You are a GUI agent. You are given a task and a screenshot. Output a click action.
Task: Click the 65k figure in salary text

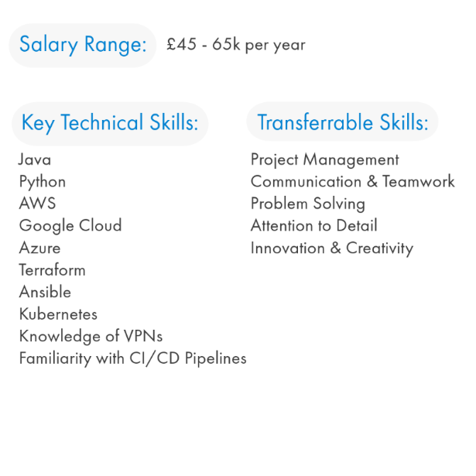[x=226, y=44]
